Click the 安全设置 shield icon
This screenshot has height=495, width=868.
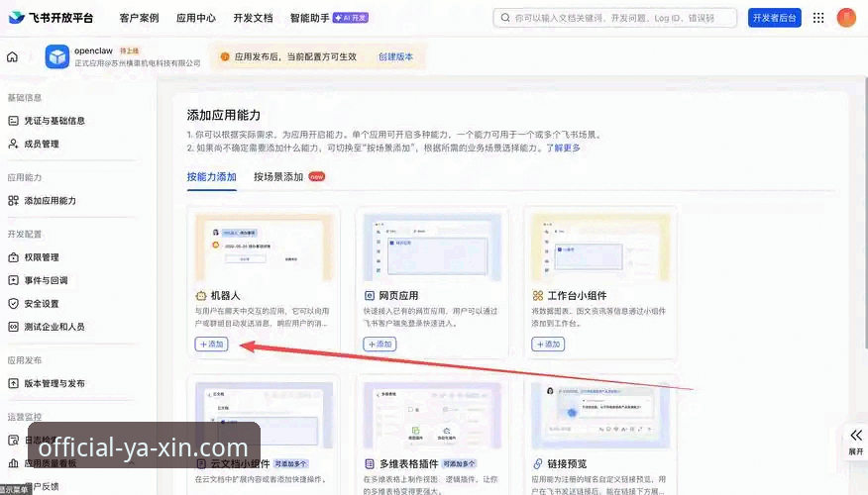tap(13, 304)
